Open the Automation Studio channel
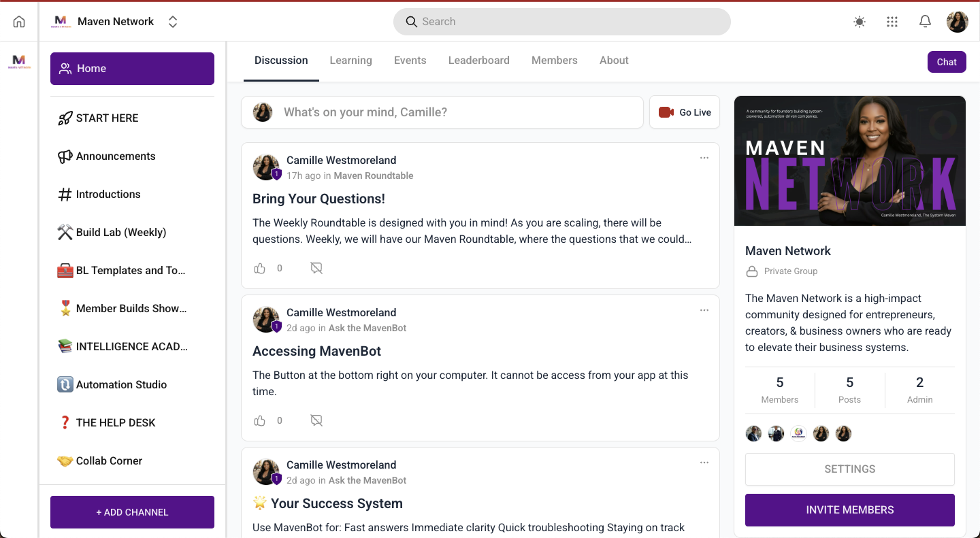 pyautogui.click(x=132, y=384)
